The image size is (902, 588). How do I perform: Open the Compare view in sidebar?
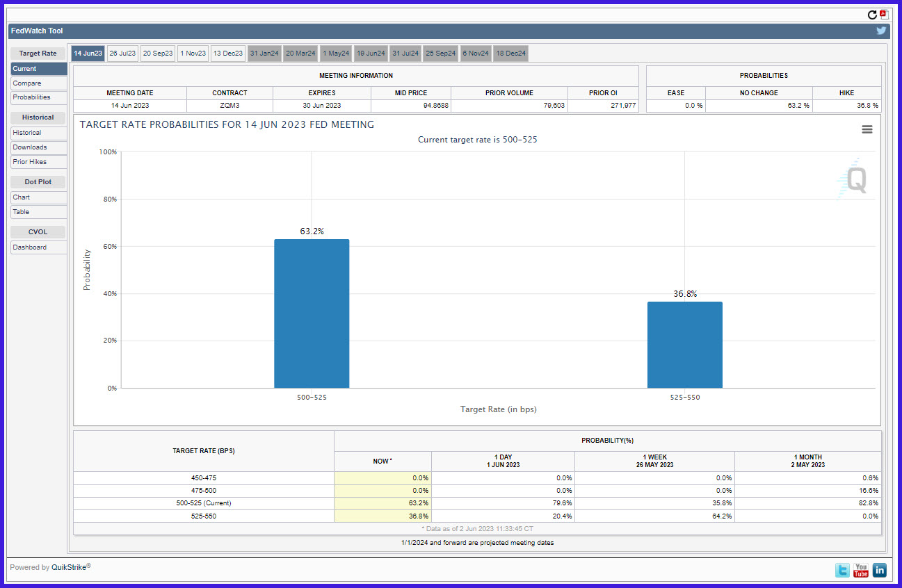pyautogui.click(x=39, y=83)
